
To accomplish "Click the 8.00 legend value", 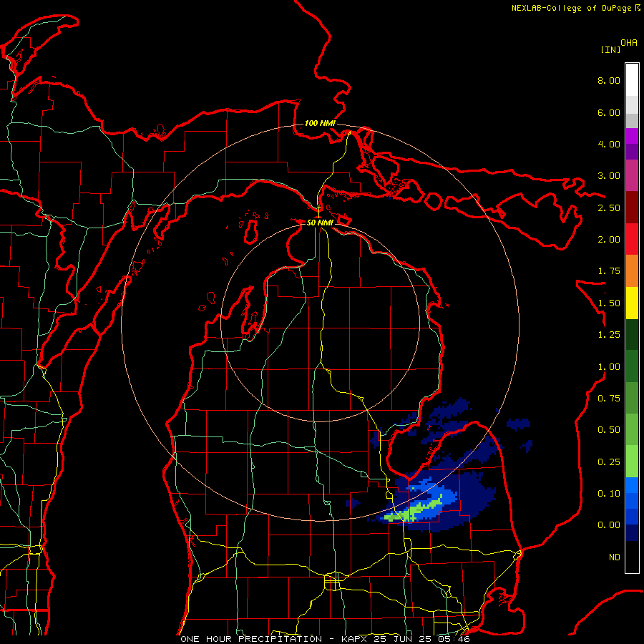I will pyautogui.click(x=609, y=80).
